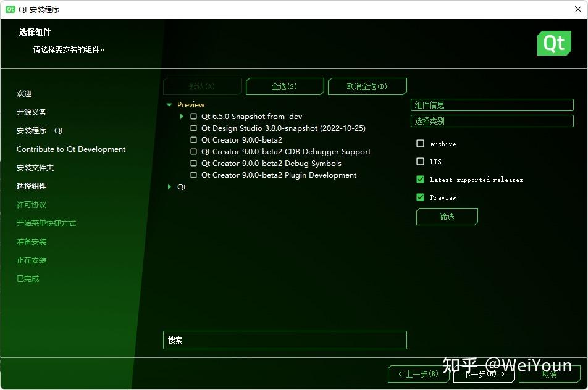Tick the Qt Creator 9.0.0-beta2 checkbox

pyautogui.click(x=193, y=139)
